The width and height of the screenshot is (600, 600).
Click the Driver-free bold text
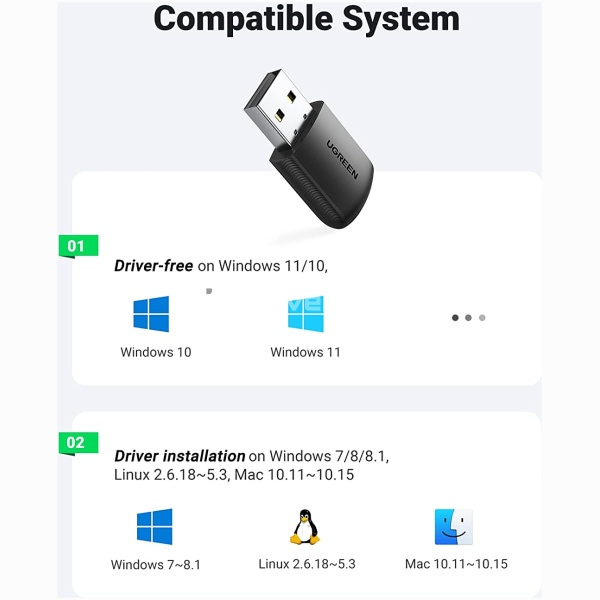coord(153,266)
